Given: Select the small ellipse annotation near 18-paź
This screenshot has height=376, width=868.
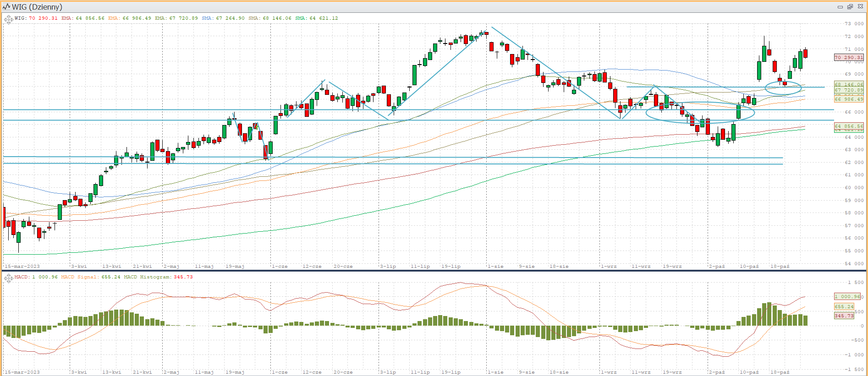Looking at the screenshot, I should (783, 82).
